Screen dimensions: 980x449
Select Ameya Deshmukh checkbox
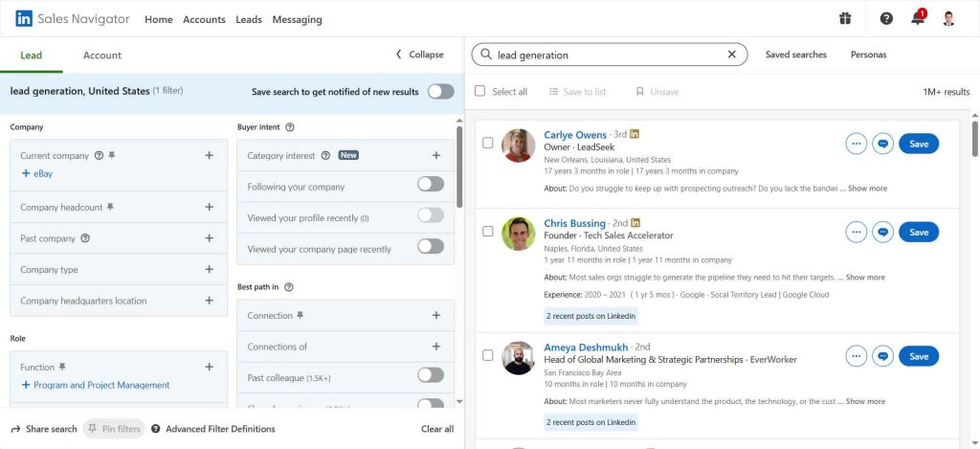click(487, 355)
